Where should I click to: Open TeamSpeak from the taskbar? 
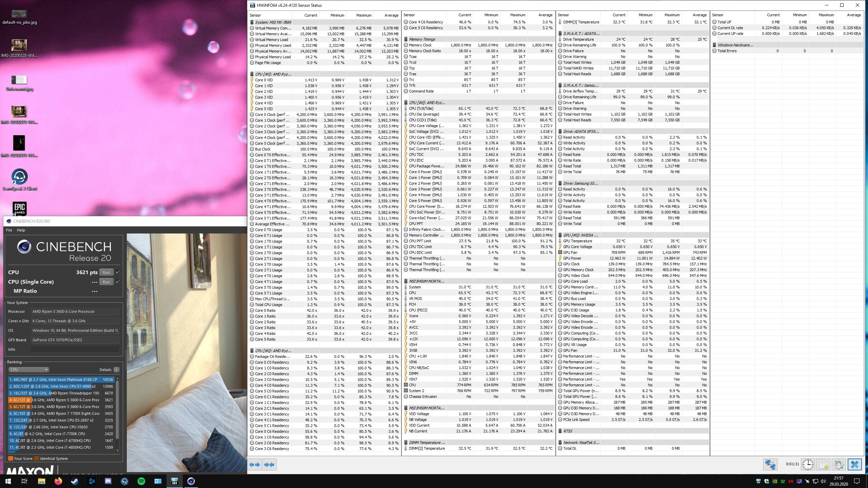[124, 481]
